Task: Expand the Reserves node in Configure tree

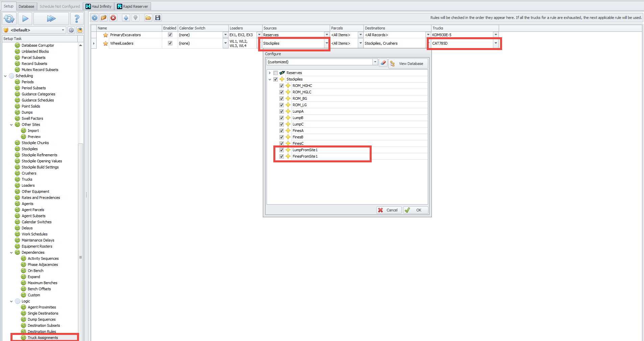Action: tap(270, 73)
